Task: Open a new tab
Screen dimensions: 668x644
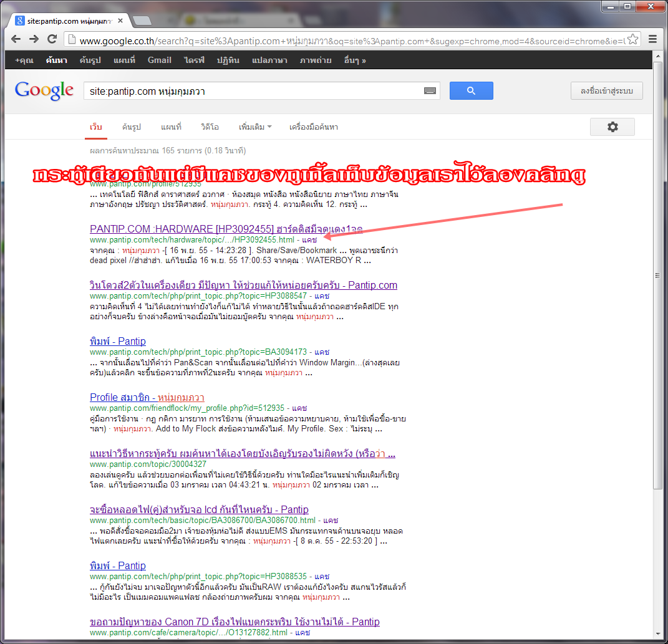Action: pos(142,21)
